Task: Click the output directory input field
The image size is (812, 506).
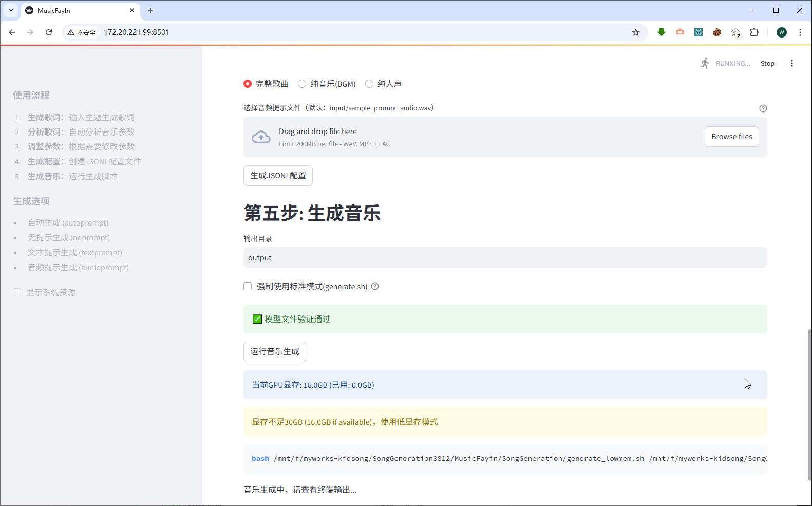Action: click(505, 257)
